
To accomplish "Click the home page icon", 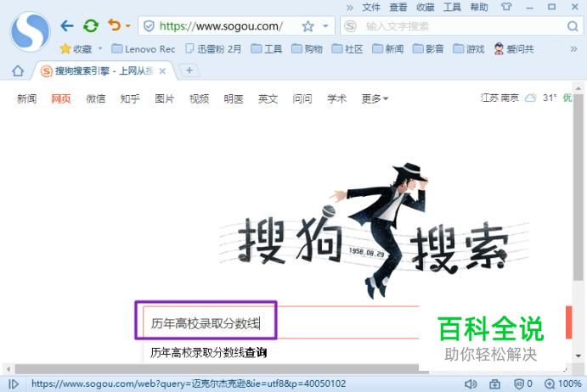I will pyautogui.click(x=18, y=70).
